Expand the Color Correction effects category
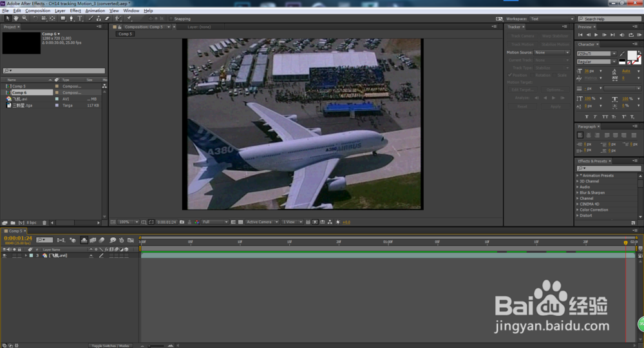Screen dimensions: 644x348 [578, 209]
